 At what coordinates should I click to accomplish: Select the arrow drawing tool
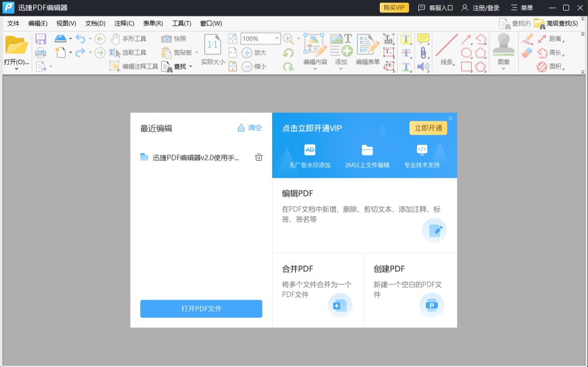tap(466, 39)
